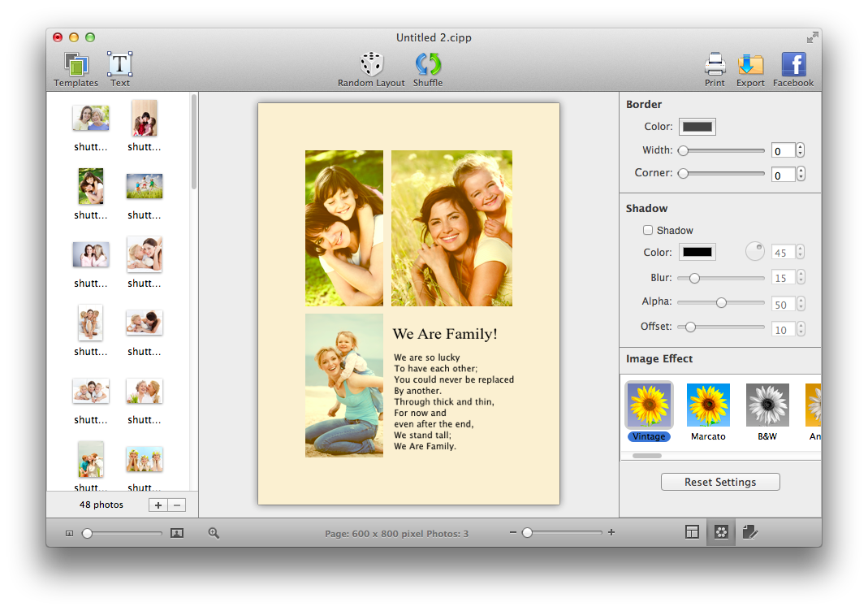
Task: Enable the Shadow checkbox
Action: (648, 230)
